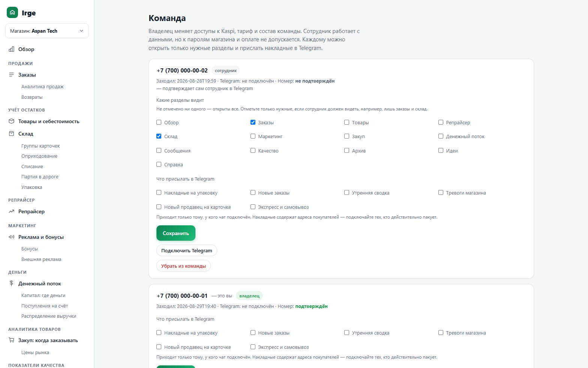Select Оприходование in the sidebar
The image size is (588, 368).
[39, 156]
